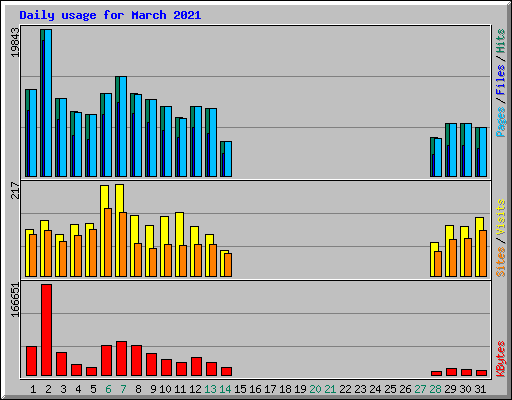The image size is (512, 400).
Task: Click green day 6 label
Action: pos(108,389)
